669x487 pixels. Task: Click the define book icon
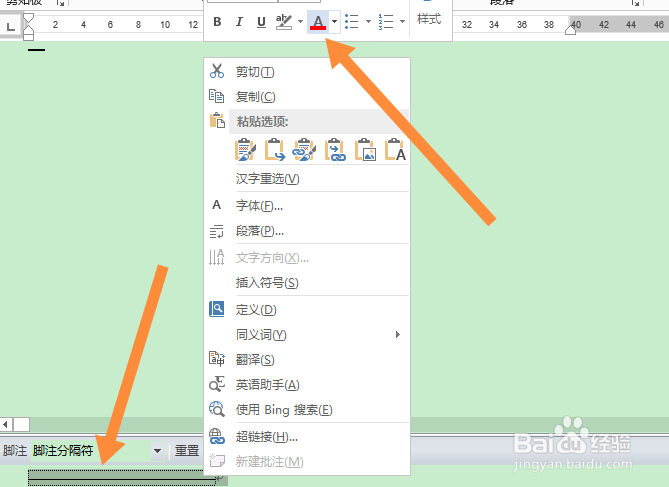(216, 309)
